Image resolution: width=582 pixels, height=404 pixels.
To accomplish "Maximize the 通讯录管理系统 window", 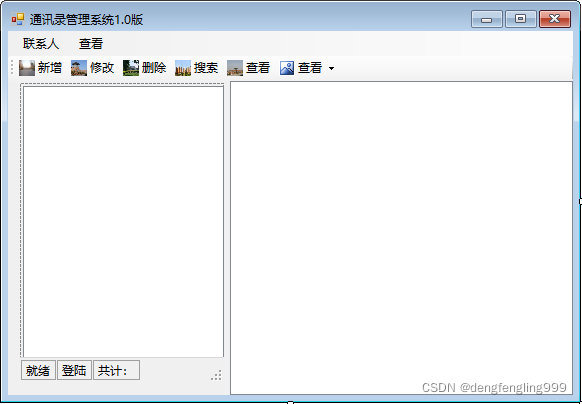I will [521, 19].
